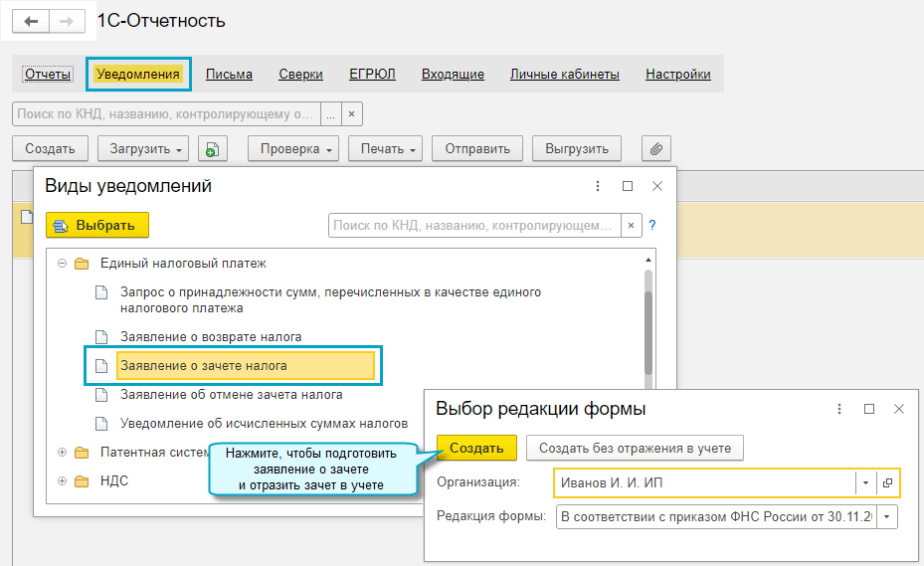Click the forward navigation arrow
Image resolution: width=924 pixels, height=566 pixels.
pyautogui.click(x=67, y=22)
